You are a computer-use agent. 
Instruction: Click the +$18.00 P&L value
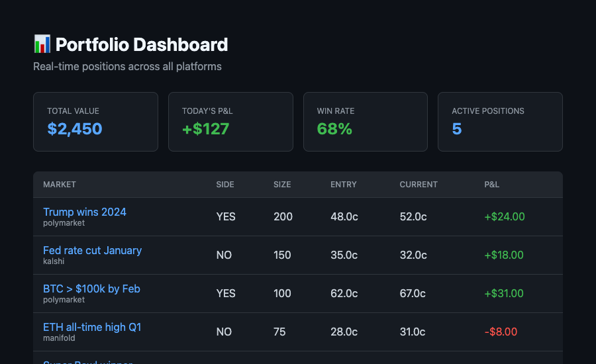[x=504, y=255]
